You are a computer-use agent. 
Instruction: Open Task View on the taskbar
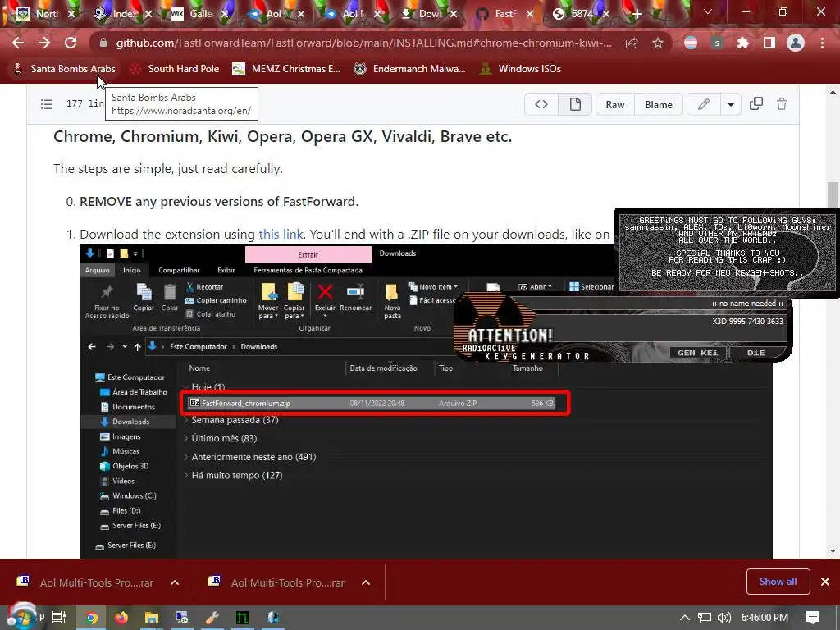point(59,618)
